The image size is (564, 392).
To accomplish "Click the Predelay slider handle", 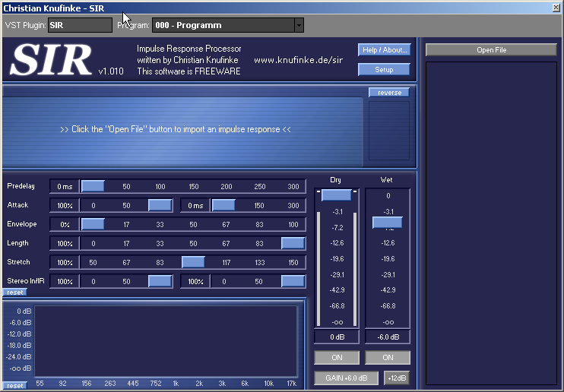I will pyautogui.click(x=93, y=186).
